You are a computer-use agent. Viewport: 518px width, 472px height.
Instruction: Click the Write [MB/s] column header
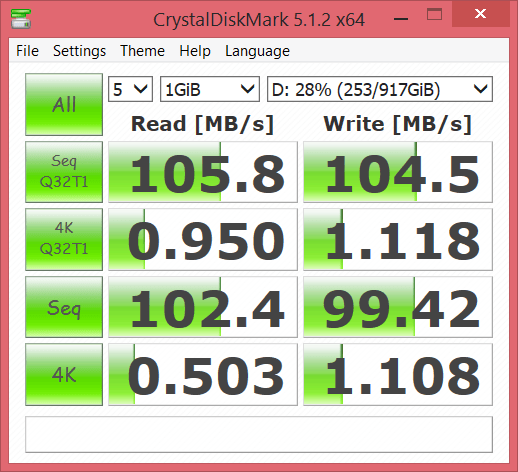[x=397, y=124]
